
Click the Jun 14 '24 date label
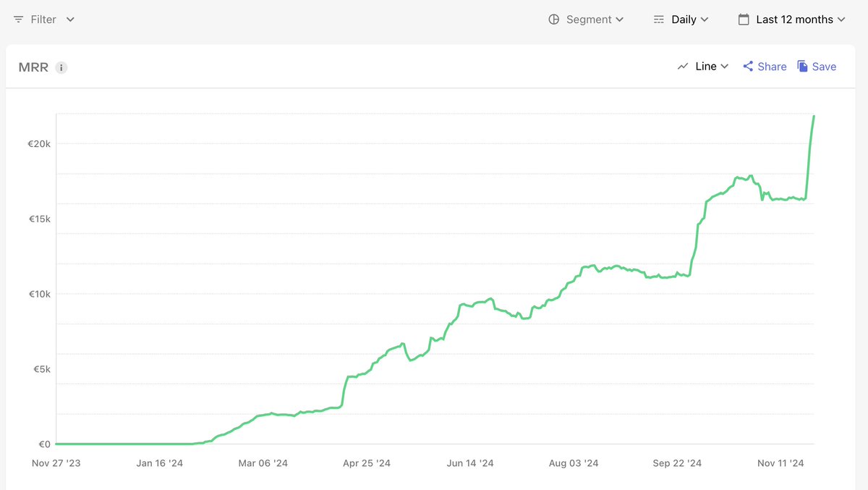tap(470, 463)
